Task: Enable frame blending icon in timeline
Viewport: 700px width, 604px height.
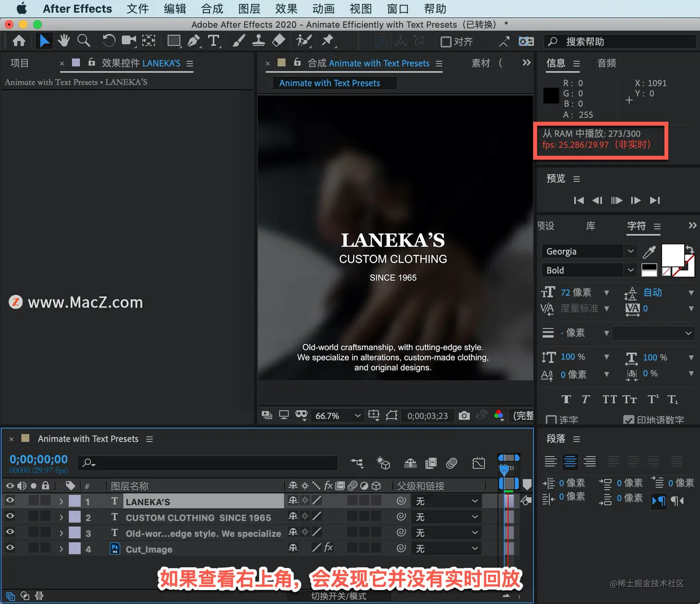Action: [431, 463]
